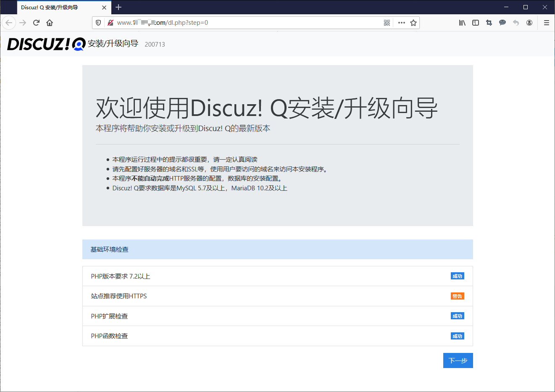This screenshot has height=392, width=555.
Task: Select the DISCUZ! Q logo in header
Action: pyautogui.click(x=47, y=44)
